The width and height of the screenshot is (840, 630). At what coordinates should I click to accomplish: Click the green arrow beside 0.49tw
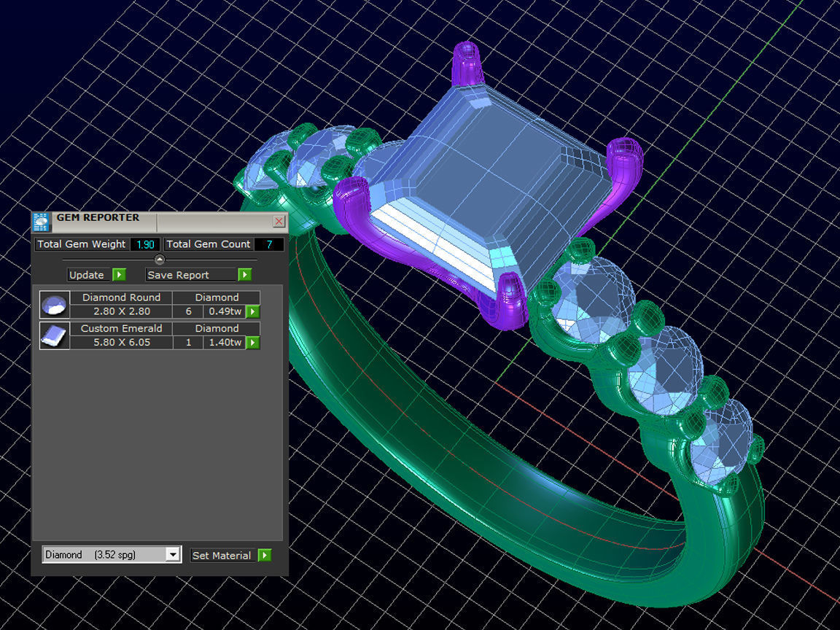[253, 312]
